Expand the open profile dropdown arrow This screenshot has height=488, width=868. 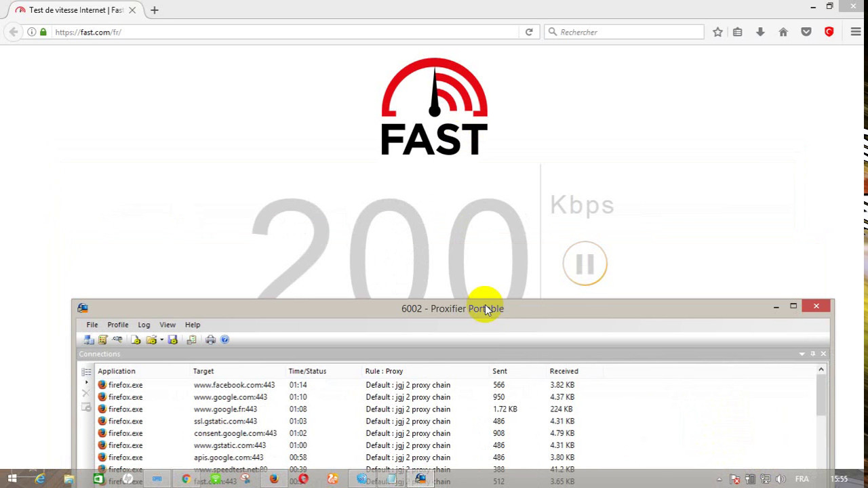pos(161,340)
